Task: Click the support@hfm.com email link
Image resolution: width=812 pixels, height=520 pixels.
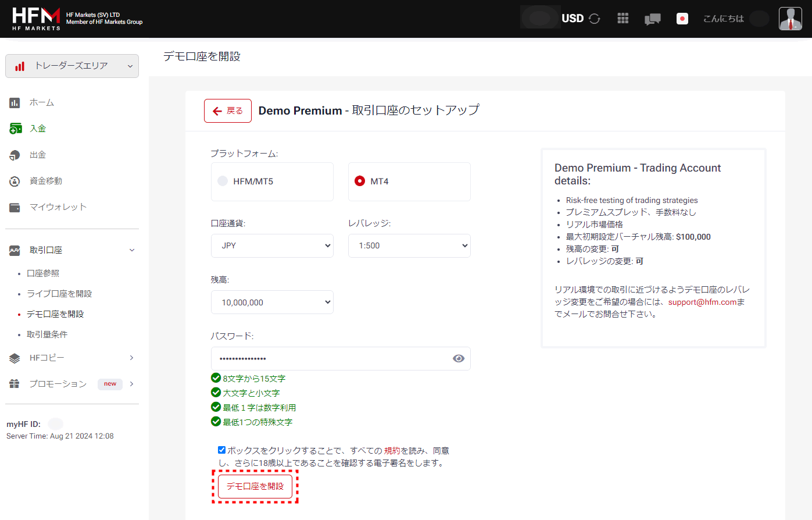Action: (702, 302)
